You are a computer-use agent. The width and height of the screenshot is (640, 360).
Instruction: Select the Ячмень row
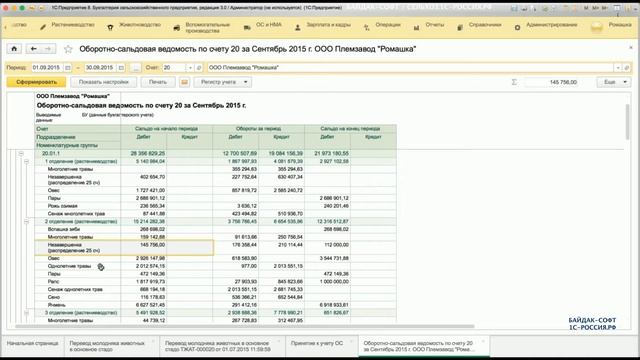(216, 305)
